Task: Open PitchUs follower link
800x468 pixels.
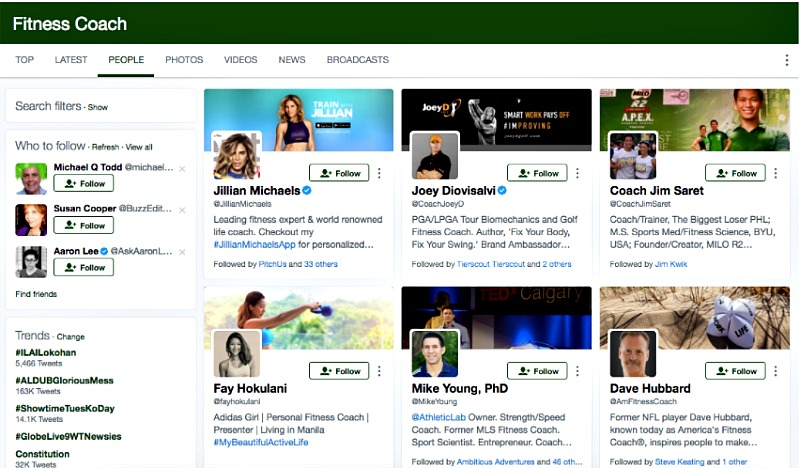Action: [272, 264]
